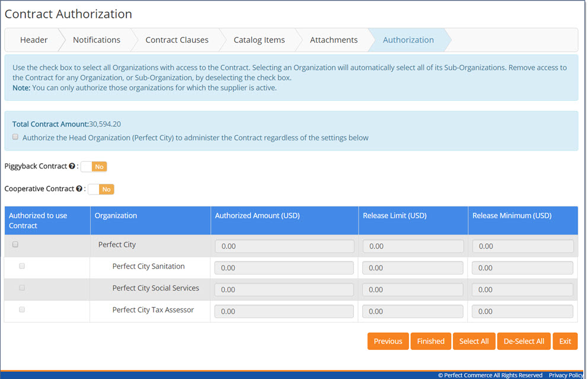Click Perfect City Authorized Amount field

pyautogui.click(x=284, y=246)
